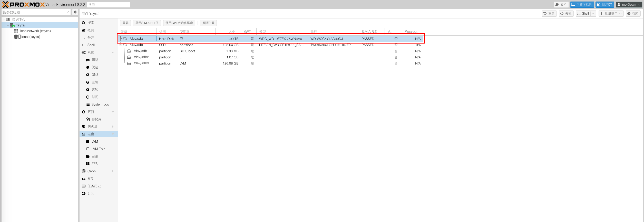Expand the Ceph submenu arrow
This screenshot has height=222, width=644.
point(113,171)
